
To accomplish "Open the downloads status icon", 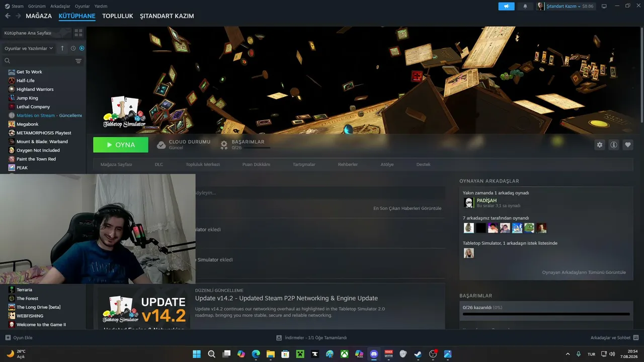I will (279, 338).
